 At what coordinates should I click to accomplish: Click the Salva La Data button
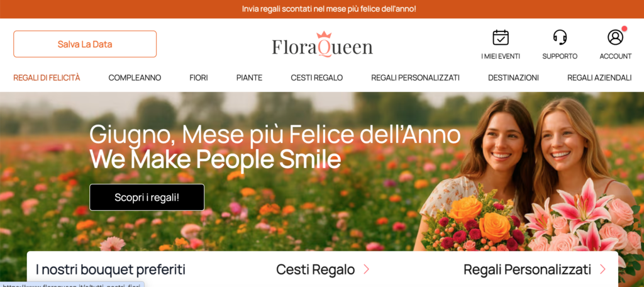(85, 44)
